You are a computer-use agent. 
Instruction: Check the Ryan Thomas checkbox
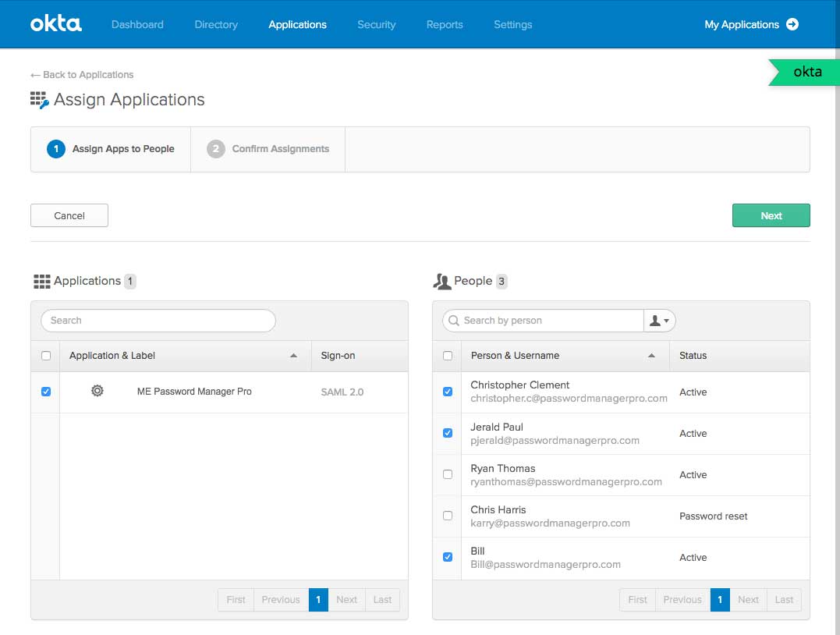(x=447, y=474)
